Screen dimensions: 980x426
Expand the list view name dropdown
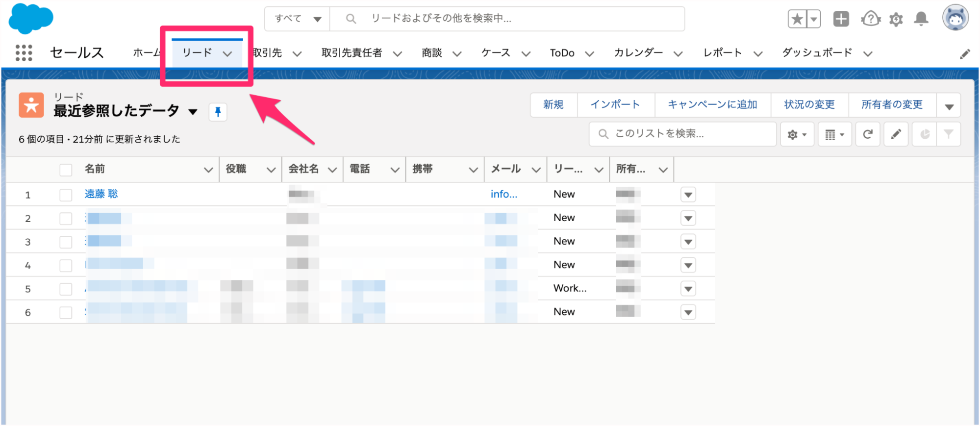[x=193, y=112]
